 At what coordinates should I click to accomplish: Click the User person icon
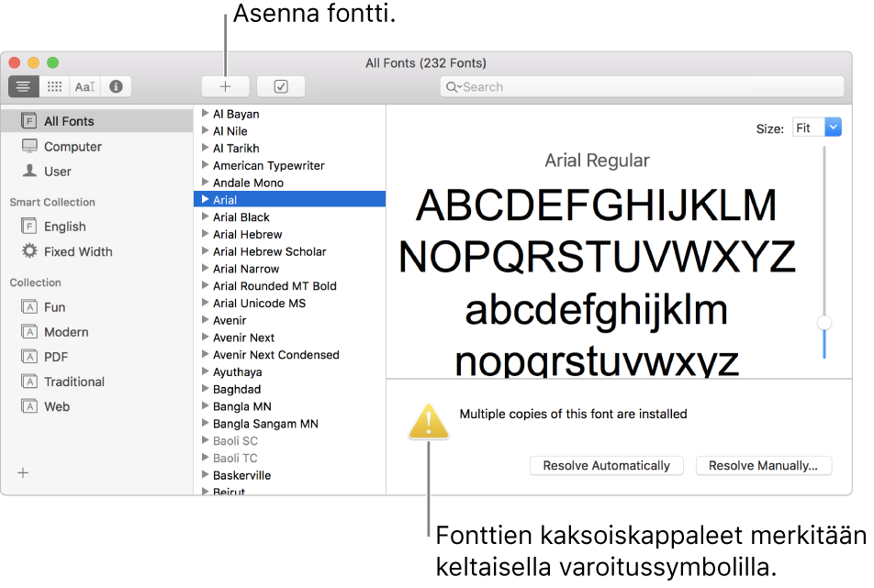[x=29, y=171]
